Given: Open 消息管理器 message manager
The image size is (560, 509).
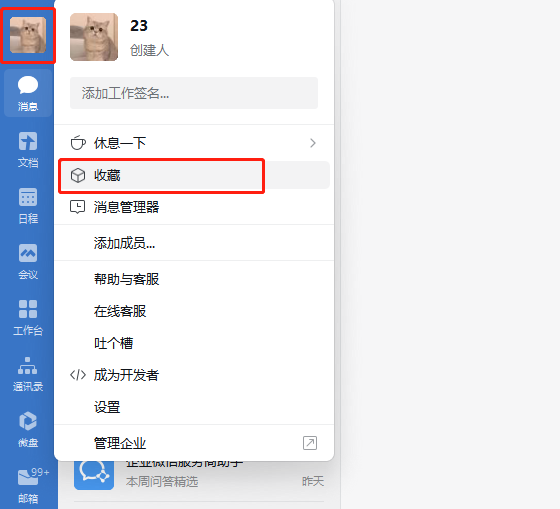Looking at the screenshot, I should (x=194, y=207).
